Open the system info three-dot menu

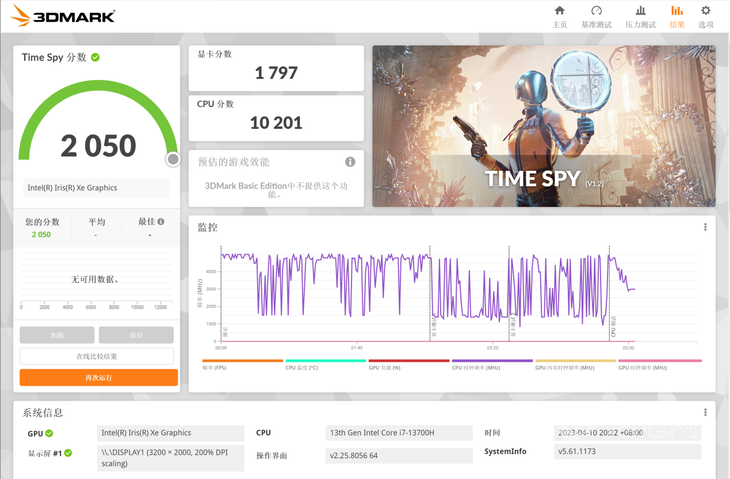click(705, 412)
